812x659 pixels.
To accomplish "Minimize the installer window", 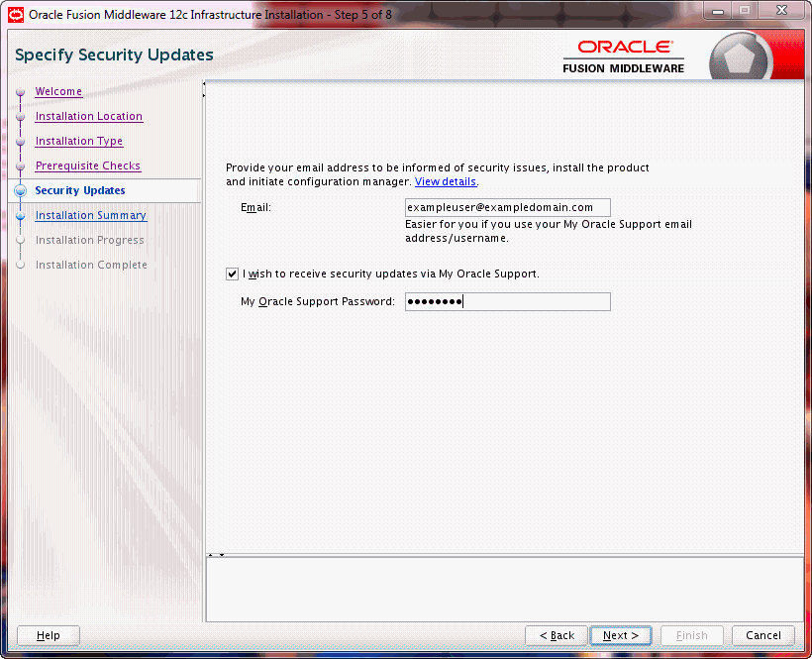I will (718, 12).
